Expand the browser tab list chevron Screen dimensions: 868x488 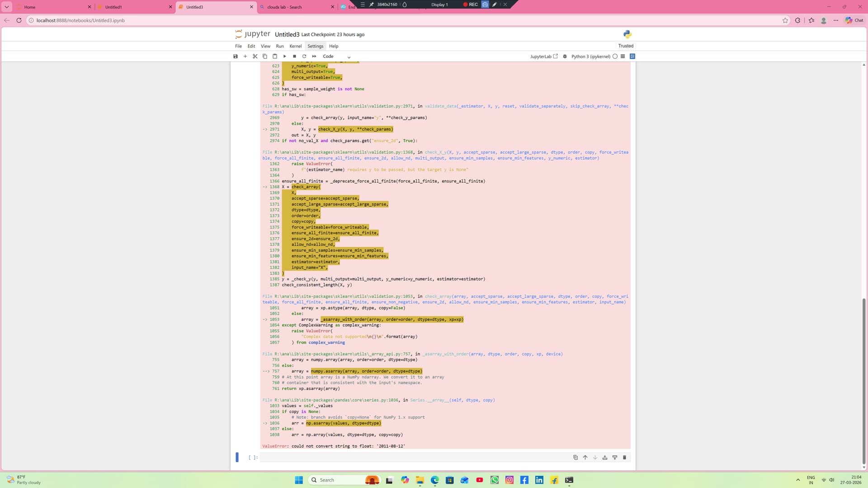[x=6, y=7]
